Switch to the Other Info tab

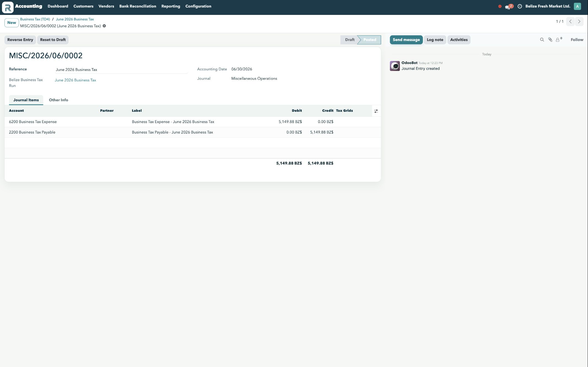58,100
